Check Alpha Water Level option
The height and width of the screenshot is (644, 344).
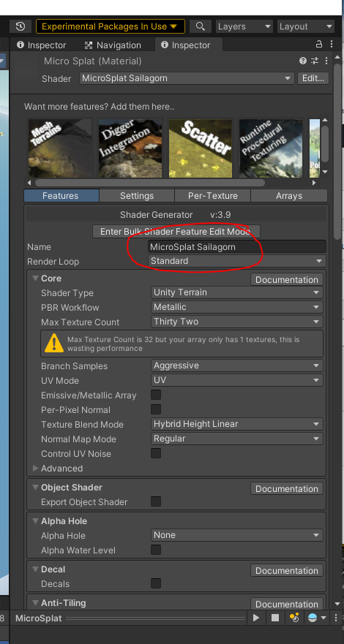coord(156,550)
